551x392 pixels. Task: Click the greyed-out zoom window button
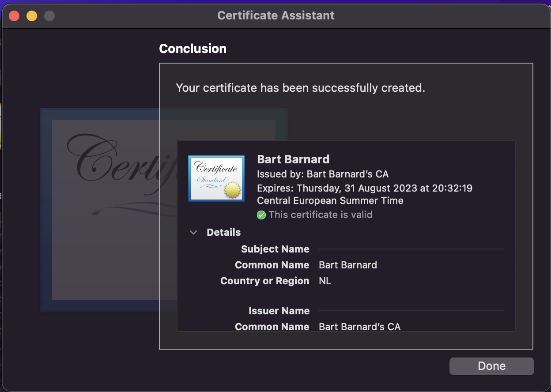click(49, 16)
